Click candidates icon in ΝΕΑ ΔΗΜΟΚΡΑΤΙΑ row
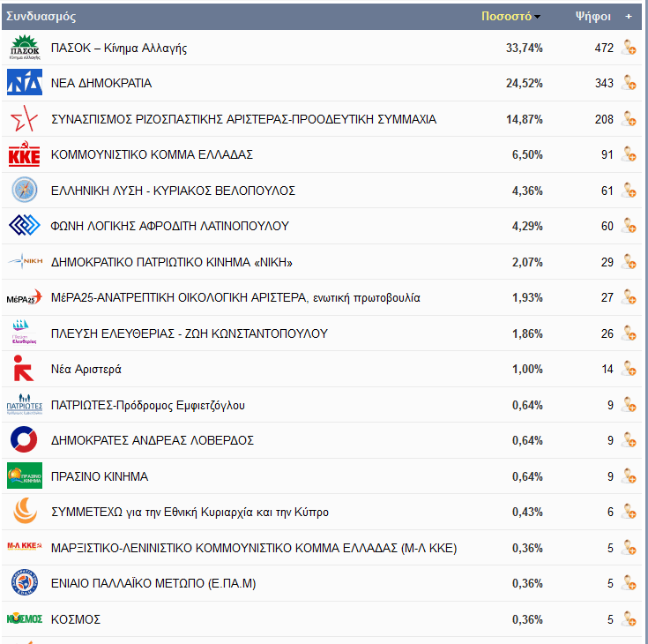Image resolution: width=648 pixels, height=644 pixels. pos(629,83)
